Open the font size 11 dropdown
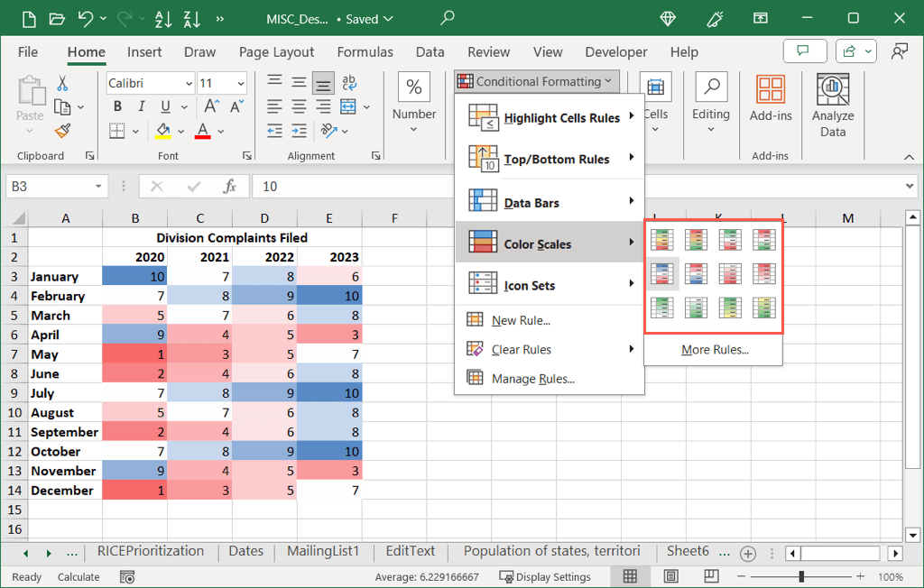This screenshot has width=924, height=588. (x=240, y=84)
